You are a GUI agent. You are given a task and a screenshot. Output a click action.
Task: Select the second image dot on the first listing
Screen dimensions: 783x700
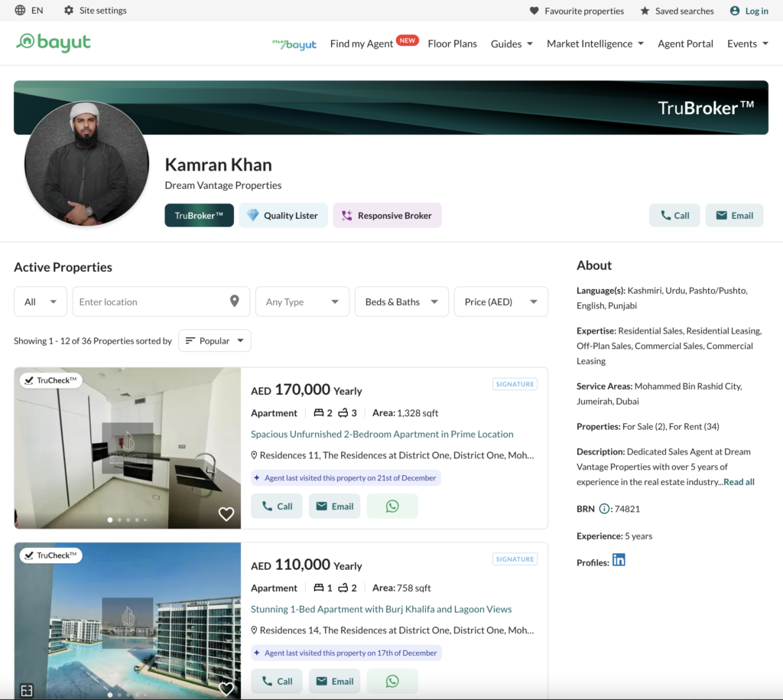click(119, 520)
